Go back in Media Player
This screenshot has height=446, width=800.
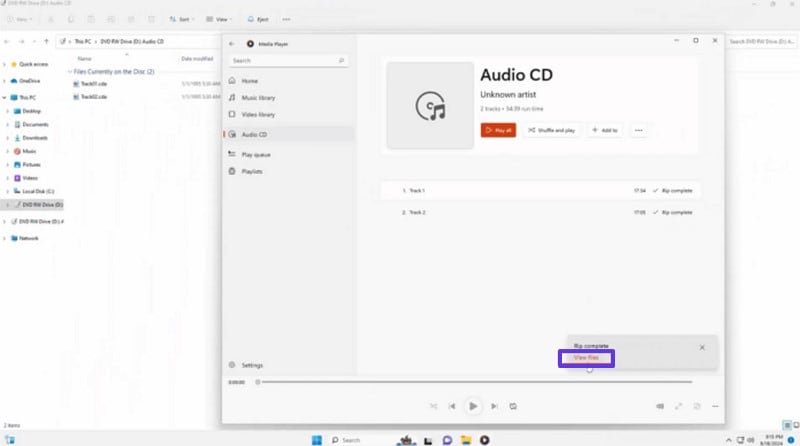click(232, 44)
